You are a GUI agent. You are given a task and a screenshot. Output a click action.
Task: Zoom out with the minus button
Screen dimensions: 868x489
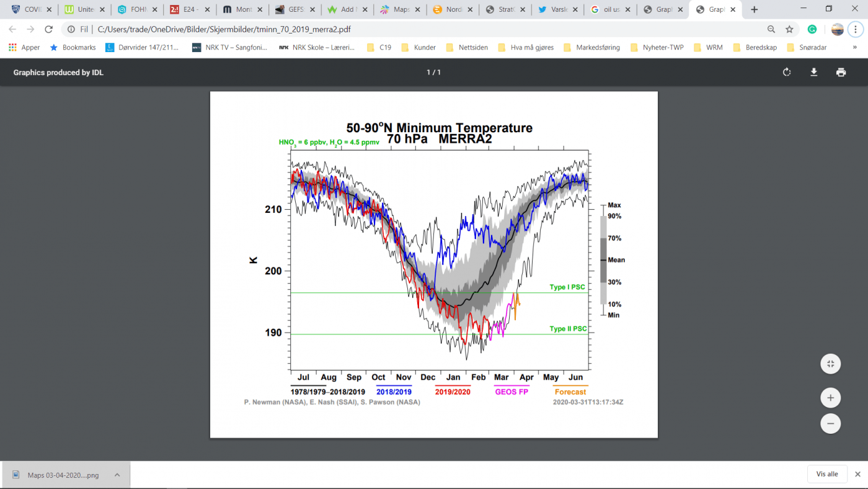pyautogui.click(x=830, y=423)
